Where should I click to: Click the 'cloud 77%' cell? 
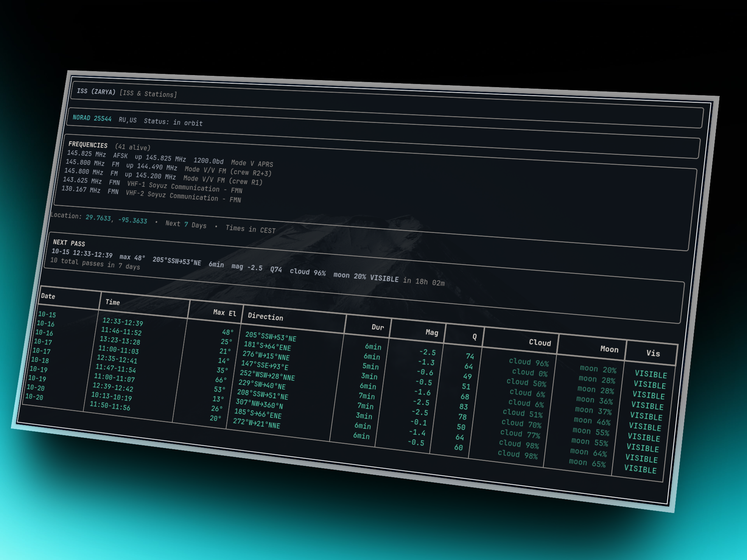point(520,434)
